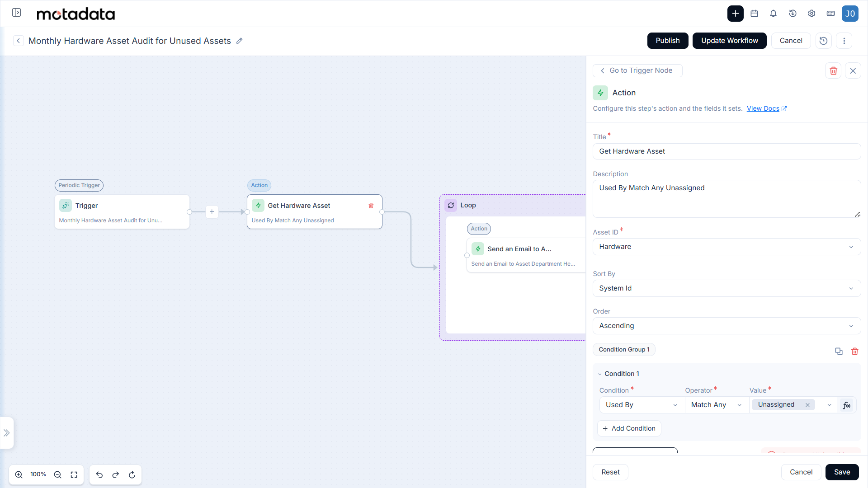Image resolution: width=868 pixels, height=488 pixels.
Task: Close the Action configuration panel
Action: point(853,70)
